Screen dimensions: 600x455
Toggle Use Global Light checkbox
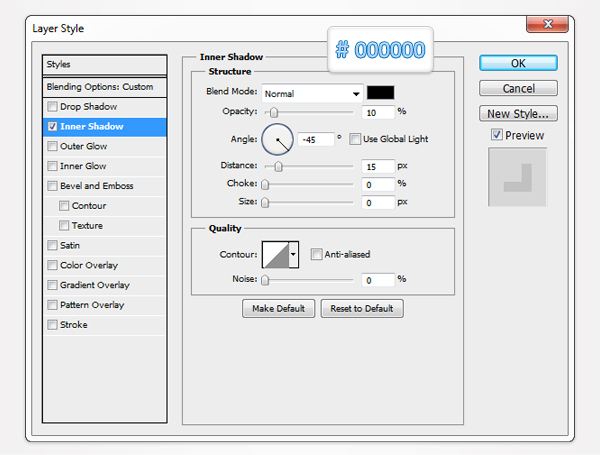coord(355,139)
